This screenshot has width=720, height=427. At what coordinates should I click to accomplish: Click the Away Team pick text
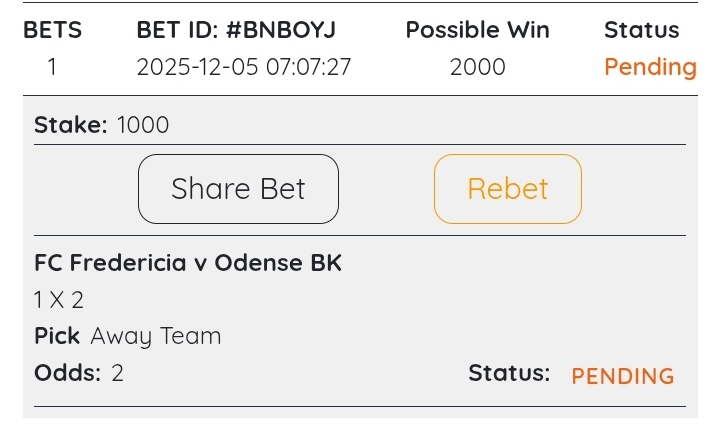156,336
